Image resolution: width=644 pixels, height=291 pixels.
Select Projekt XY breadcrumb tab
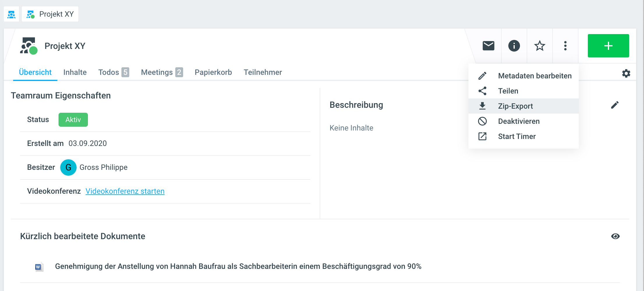[50, 14]
